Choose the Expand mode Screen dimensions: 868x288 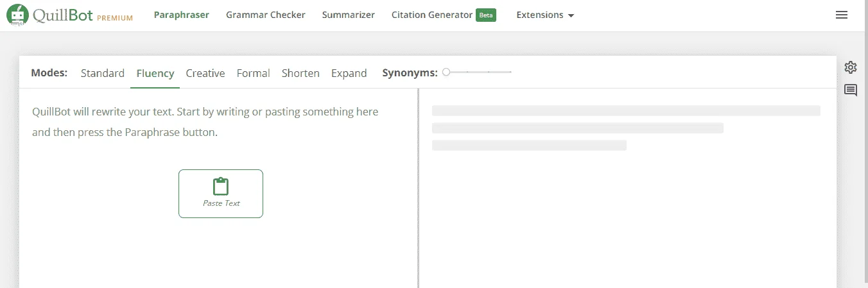click(x=349, y=73)
